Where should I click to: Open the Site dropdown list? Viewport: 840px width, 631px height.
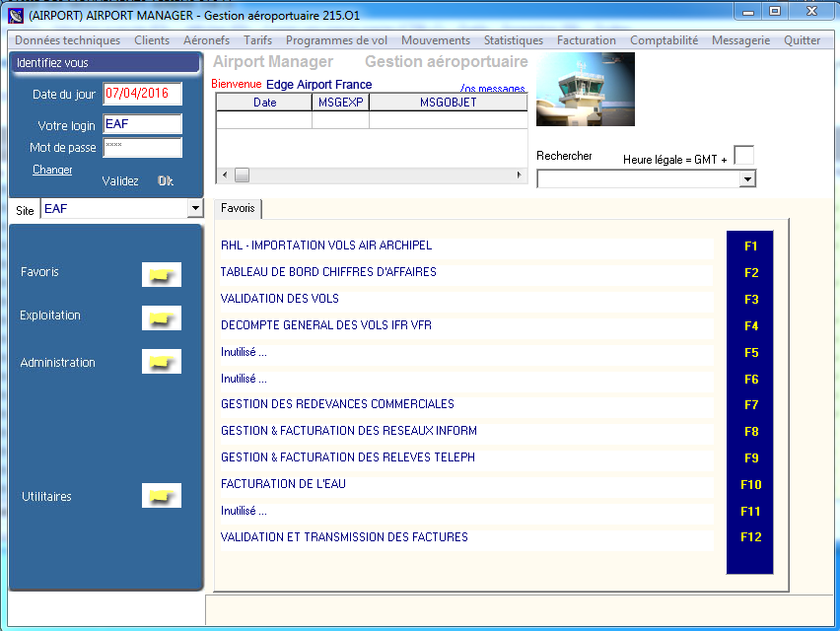pyautogui.click(x=193, y=209)
